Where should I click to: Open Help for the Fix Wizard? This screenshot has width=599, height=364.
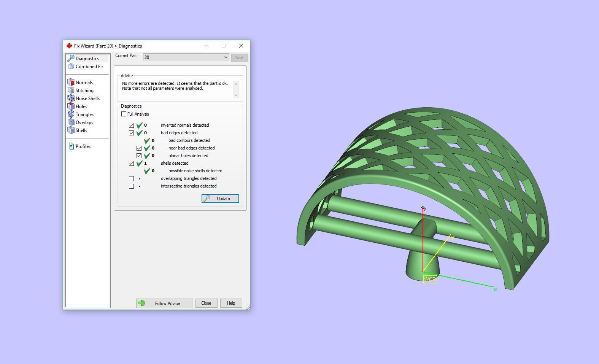(231, 303)
